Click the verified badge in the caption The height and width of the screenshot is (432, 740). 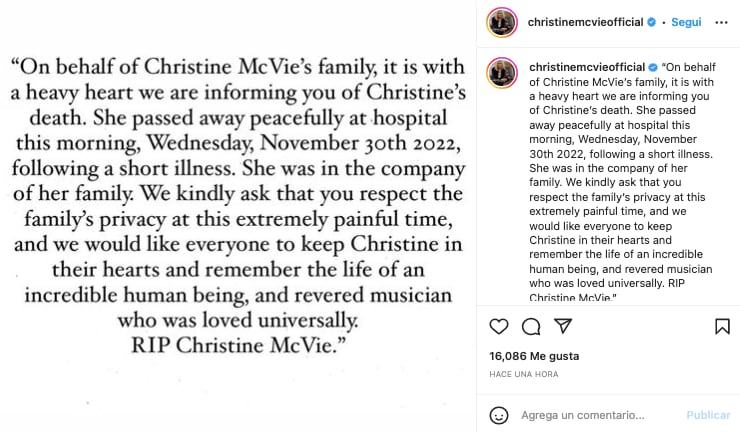pyautogui.click(x=652, y=66)
